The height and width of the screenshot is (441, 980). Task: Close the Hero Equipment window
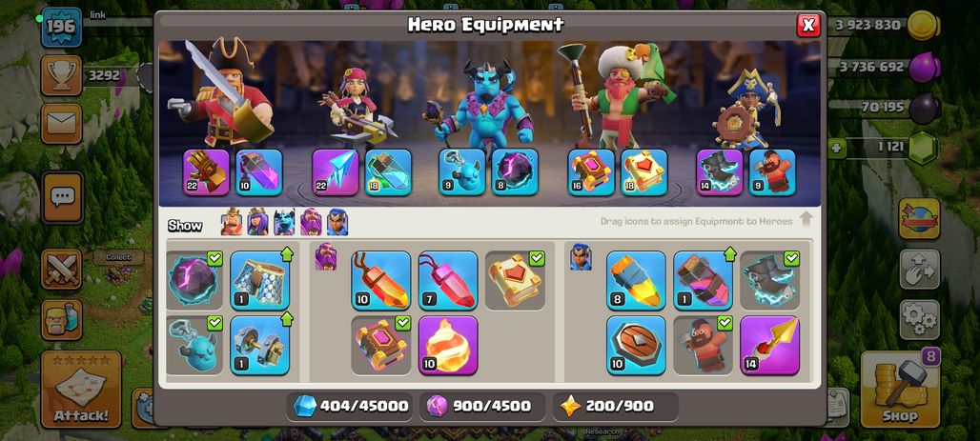808,25
